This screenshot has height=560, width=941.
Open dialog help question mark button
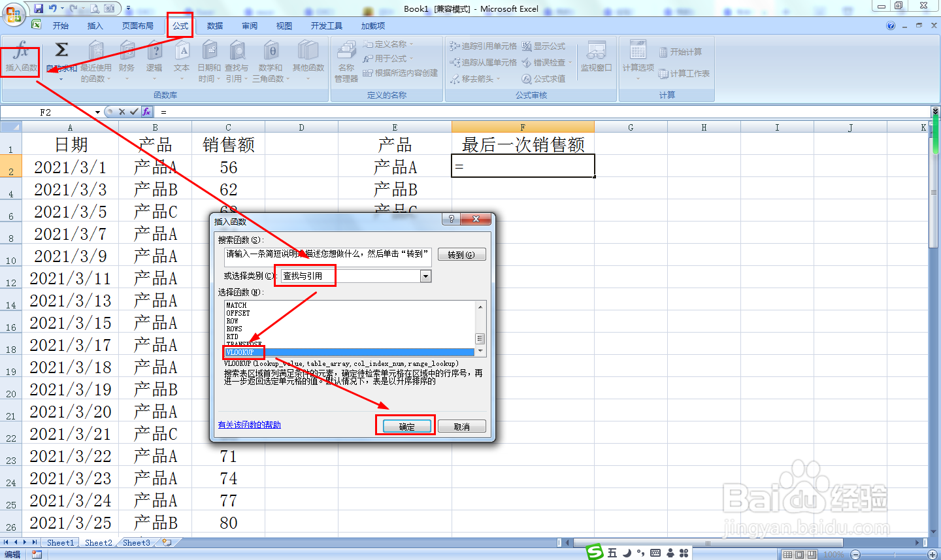pyautogui.click(x=452, y=219)
